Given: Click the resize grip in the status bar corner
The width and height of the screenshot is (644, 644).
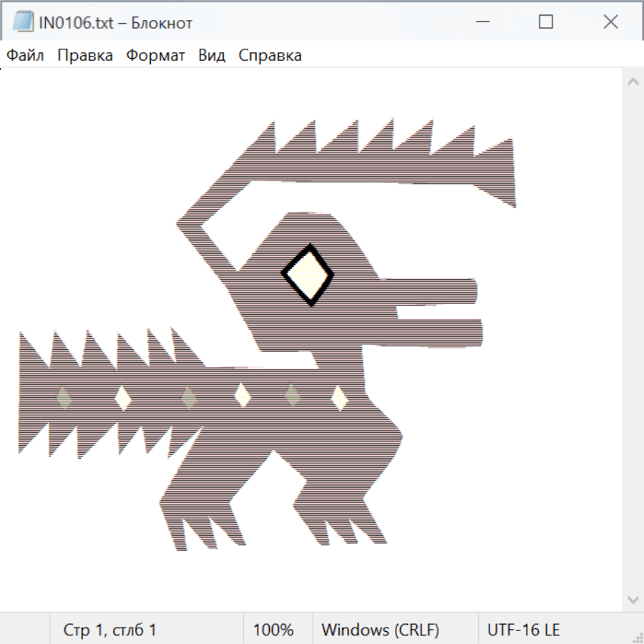Looking at the screenshot, I should click(637, 637).
